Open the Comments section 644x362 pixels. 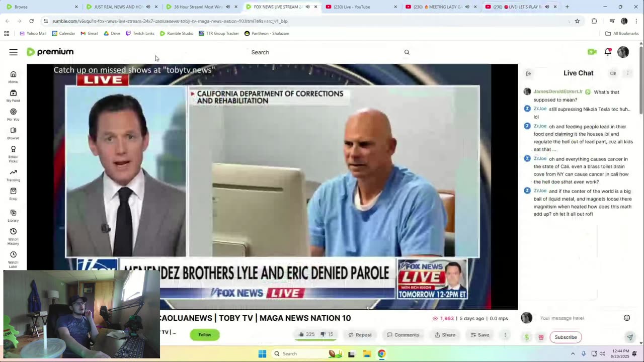[403, 335]
